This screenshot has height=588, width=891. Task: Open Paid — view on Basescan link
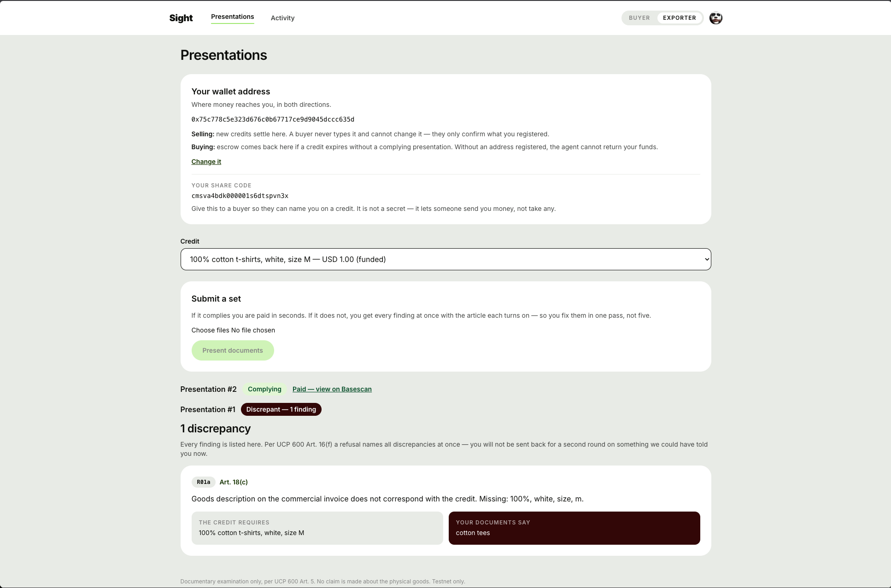pos(332,389)
